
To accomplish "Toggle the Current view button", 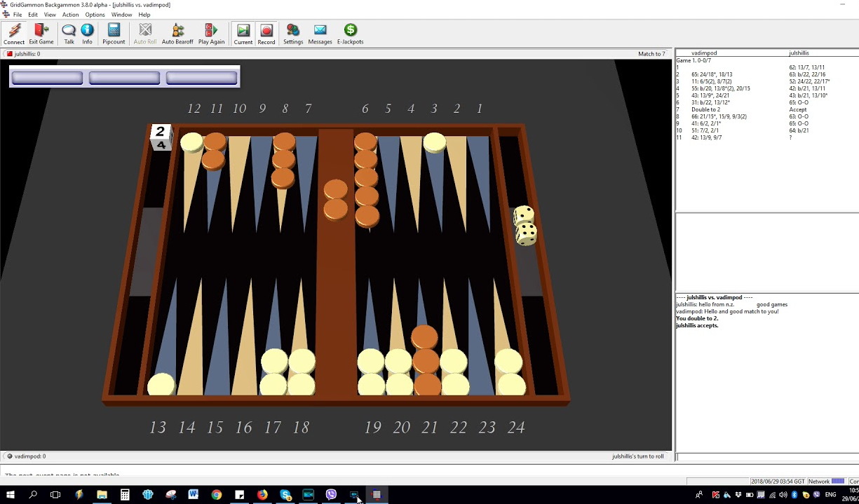I will tap(243, 32).
